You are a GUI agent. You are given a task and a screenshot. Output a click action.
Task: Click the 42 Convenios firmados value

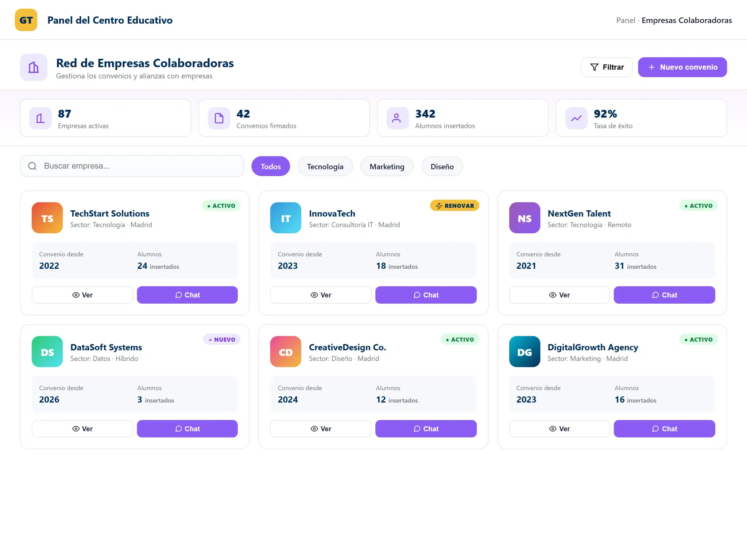click(243, 114)
